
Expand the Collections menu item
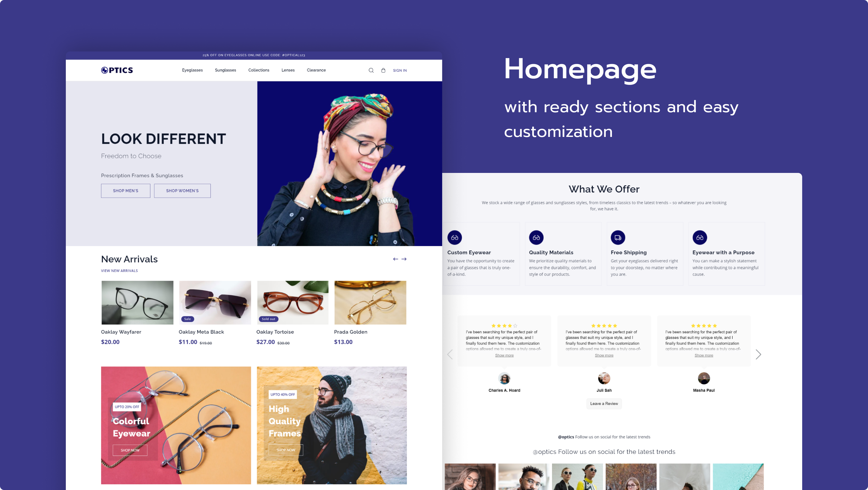(258, 71)
